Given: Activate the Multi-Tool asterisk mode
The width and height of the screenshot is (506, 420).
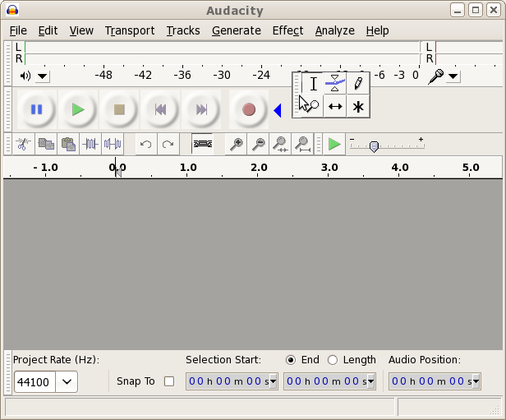Looking at the screenshot, I should [357, 106].
